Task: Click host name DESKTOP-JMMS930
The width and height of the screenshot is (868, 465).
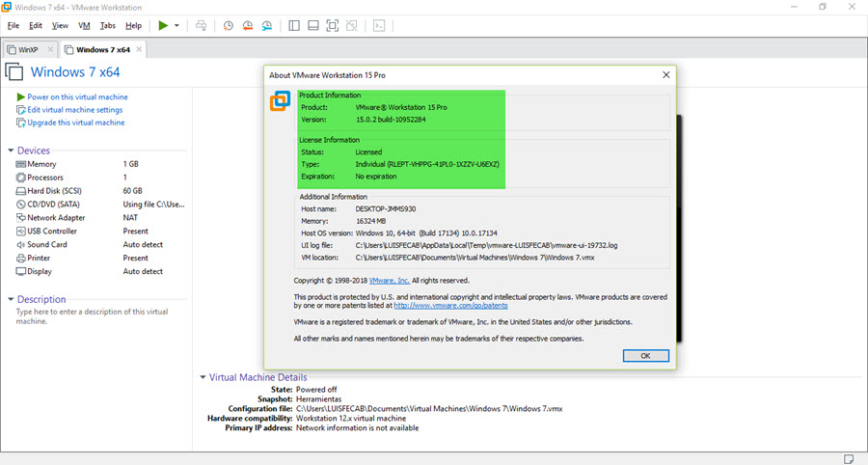Action: [x=386, y=209]
